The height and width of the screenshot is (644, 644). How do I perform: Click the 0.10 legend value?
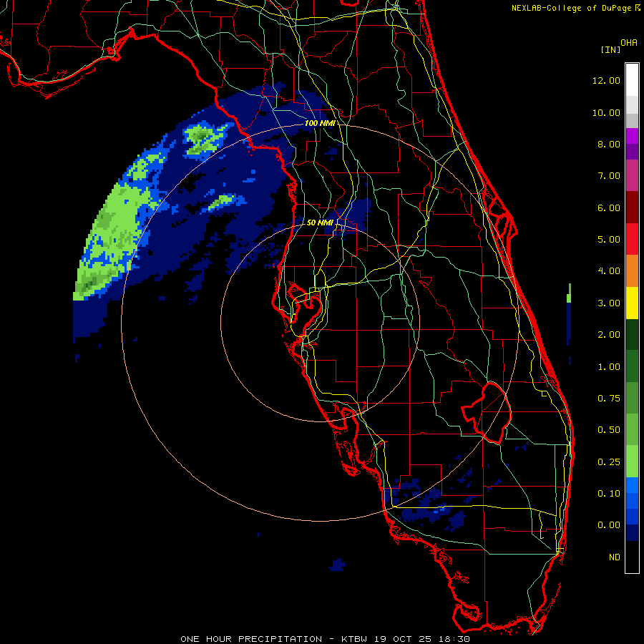tap(609, 494)
